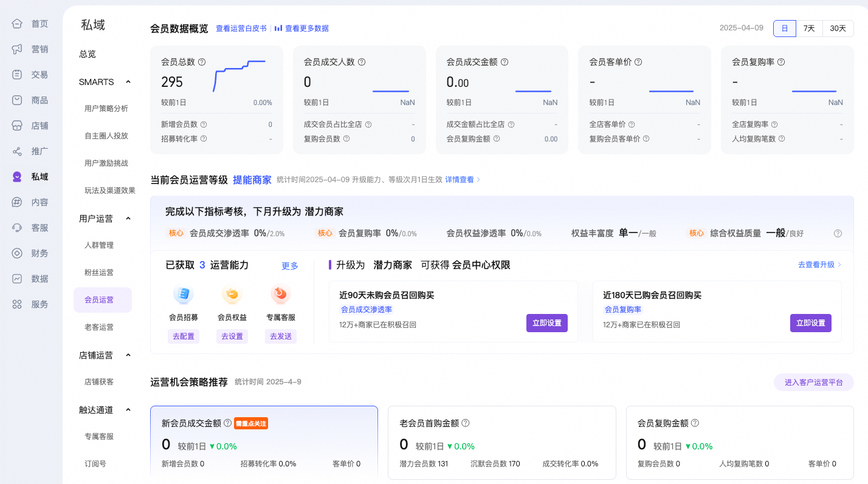Viewport: 868px width, 484px height.
Task: Click help icon beside 综合权益质量
Action: point(838,233)
